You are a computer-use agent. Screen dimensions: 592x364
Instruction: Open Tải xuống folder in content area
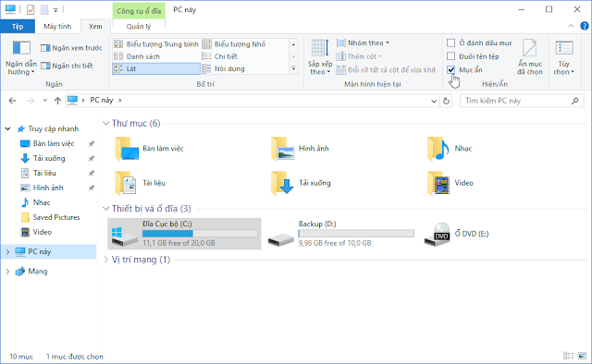tap(301, 183)
